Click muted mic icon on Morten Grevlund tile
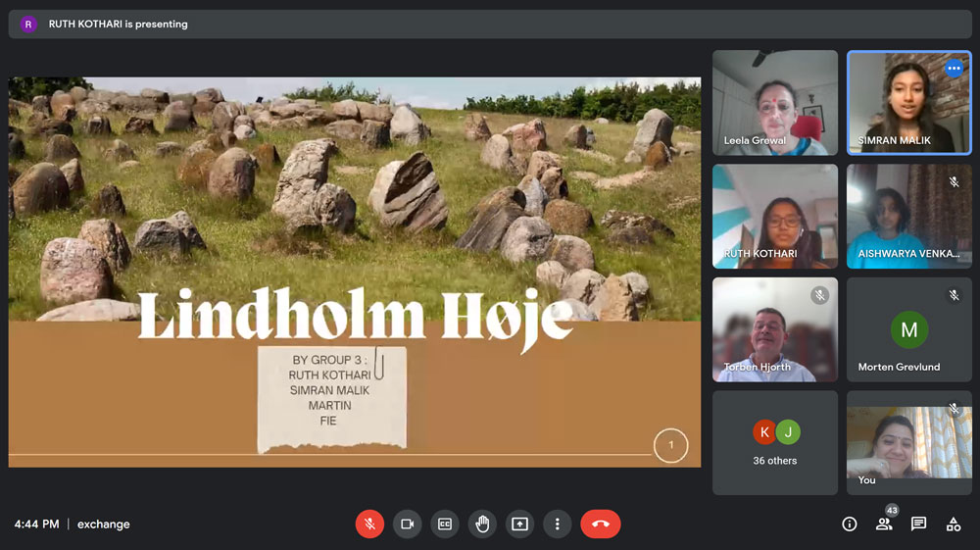980x550 pixels. [954, 295]
